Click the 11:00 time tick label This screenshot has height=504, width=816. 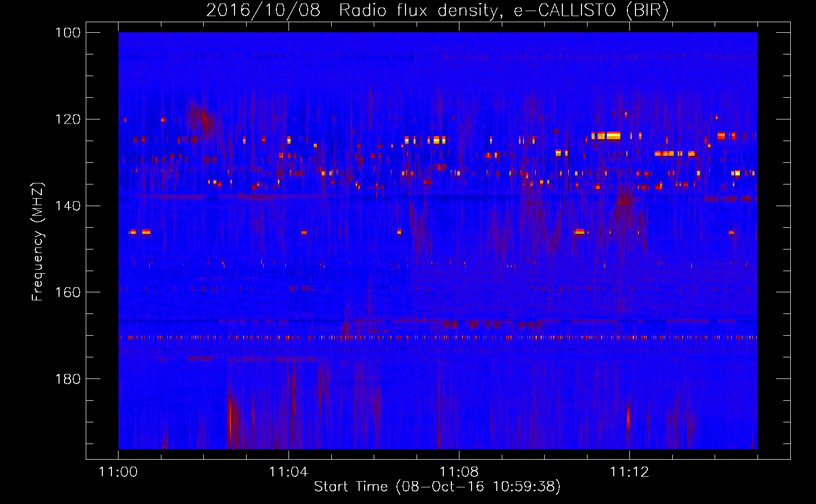click(x=118, y=472)
